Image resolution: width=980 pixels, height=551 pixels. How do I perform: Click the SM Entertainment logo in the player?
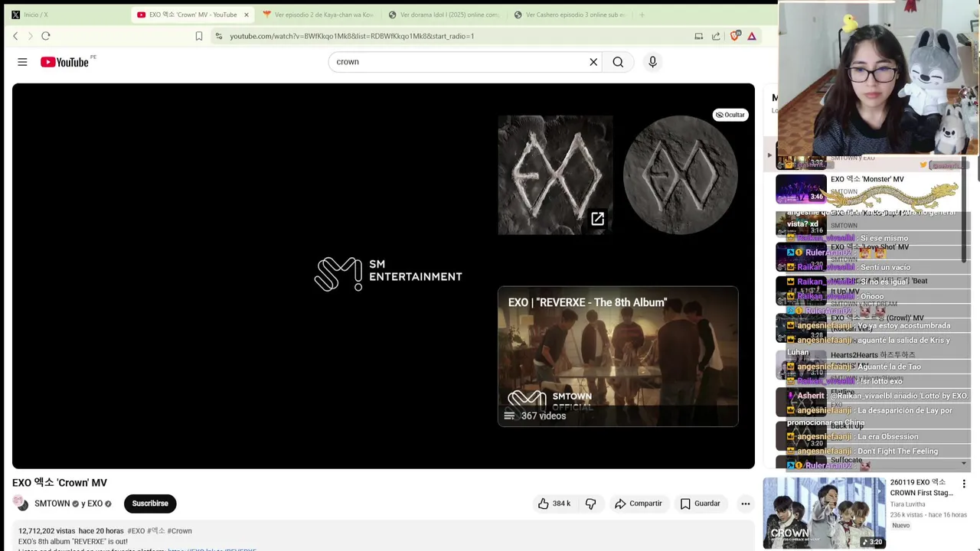pos(388,275)
